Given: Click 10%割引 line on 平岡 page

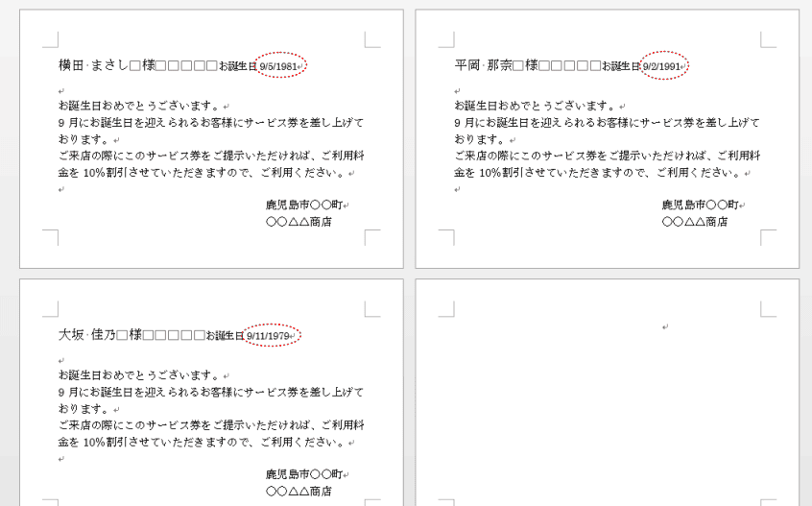Looking at the screenshot, I should coord(599,173).
